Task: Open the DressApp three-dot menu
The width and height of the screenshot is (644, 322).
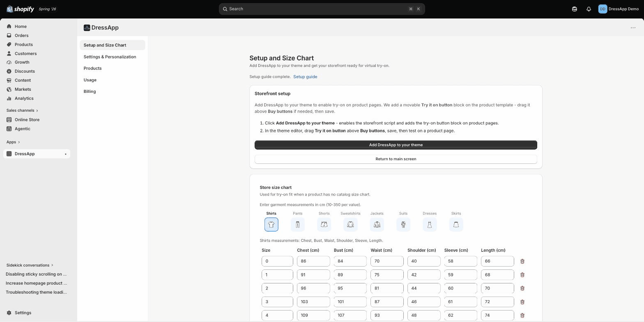Action: [x=633, y=28]
